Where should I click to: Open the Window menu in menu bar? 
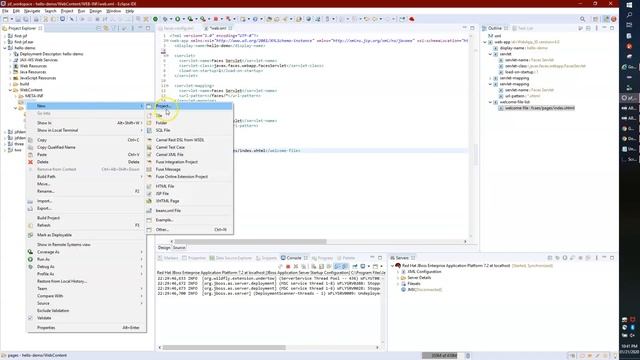(x=113, y=11)
